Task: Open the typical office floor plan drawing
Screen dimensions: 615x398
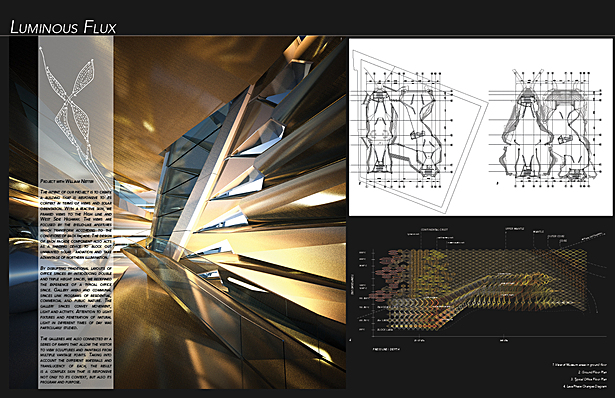Action: click(546, 127)
